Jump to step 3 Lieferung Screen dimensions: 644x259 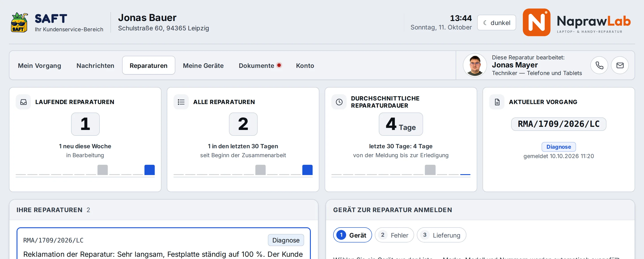click(441, 235)
